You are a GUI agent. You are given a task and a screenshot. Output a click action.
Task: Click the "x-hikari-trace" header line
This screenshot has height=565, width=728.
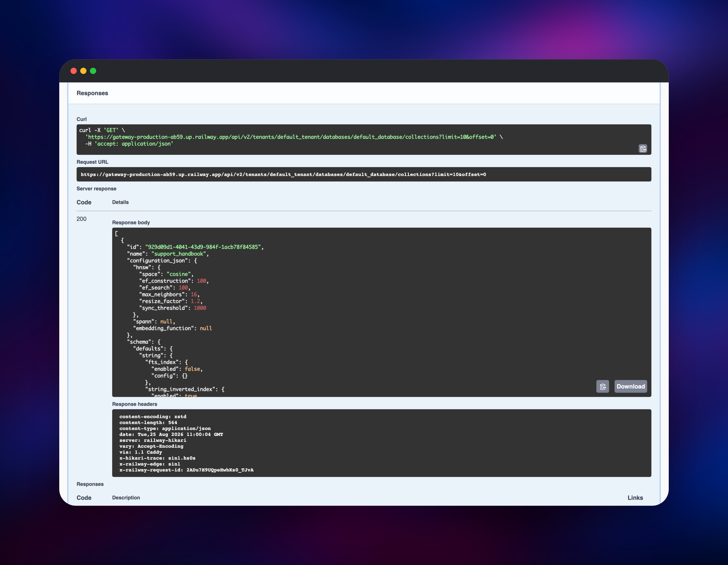coord(157,458)
